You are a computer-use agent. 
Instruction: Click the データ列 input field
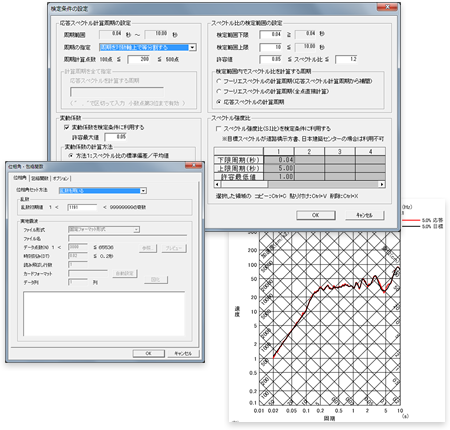click(78, 282)
